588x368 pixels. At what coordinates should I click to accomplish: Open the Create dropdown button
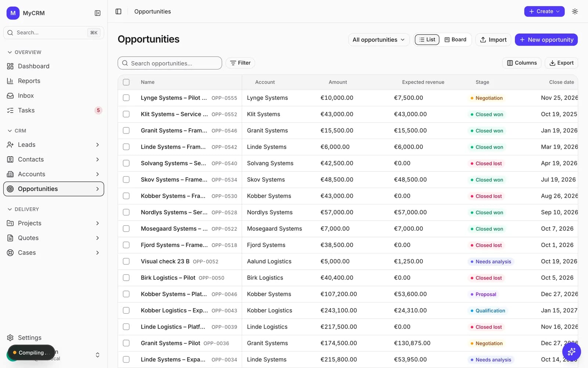[544, 11]
